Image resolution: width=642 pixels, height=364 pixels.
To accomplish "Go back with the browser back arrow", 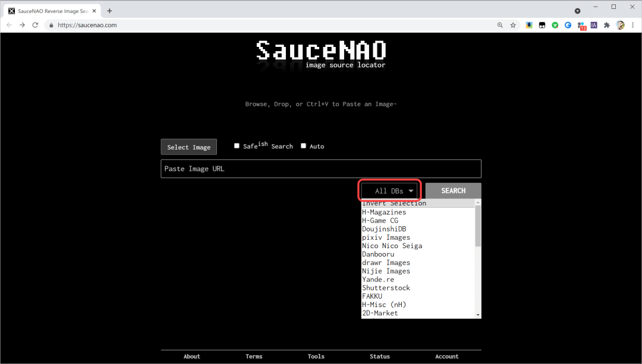I will [9, 25].
